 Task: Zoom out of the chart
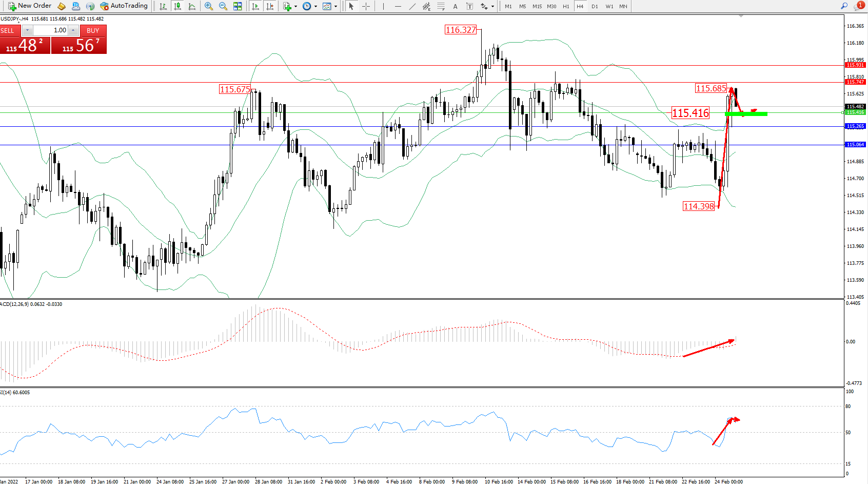coord(223,6)
